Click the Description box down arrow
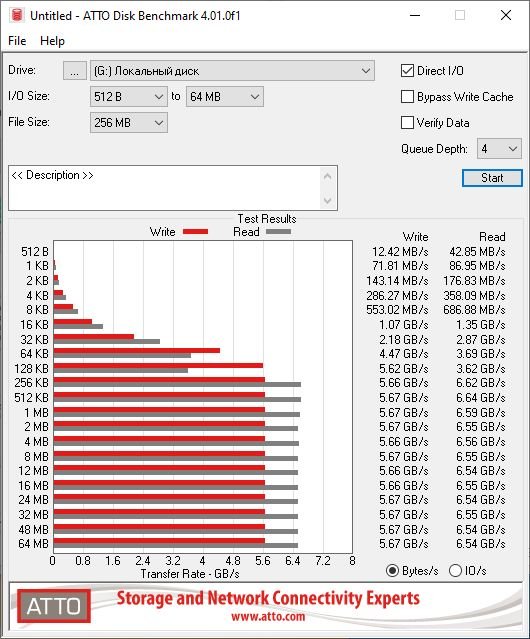The width and height of the screenshot is (530, 639). click(328, 200)
